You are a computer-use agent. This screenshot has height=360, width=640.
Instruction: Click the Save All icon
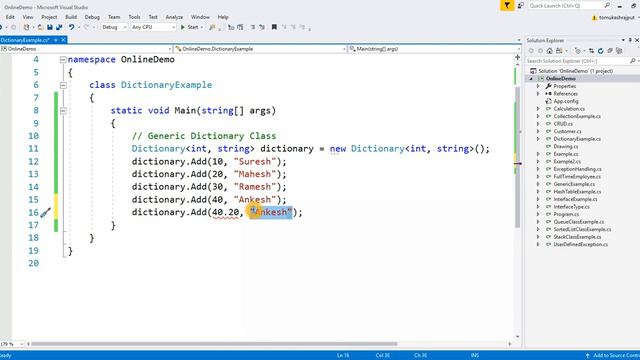[59, 27]
